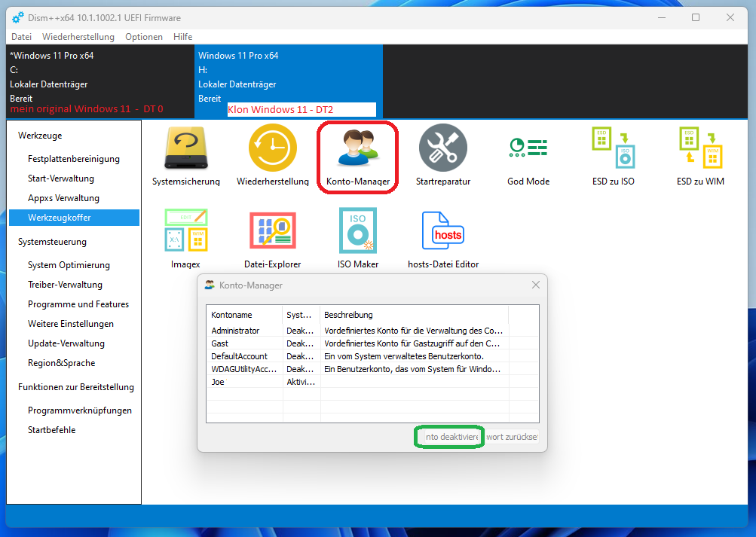Launch the ESD zu ISO converter
The height and width of the screenshot is (537, 756).
click(614, 156)
